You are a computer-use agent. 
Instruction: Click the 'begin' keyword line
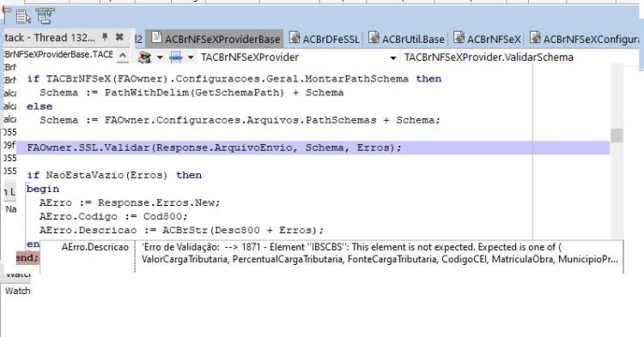click(x=43, y=189)
